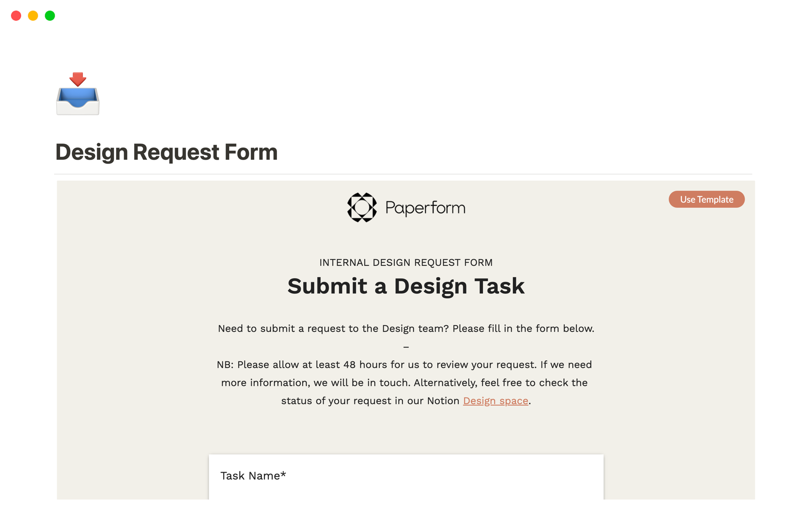Click the Paperform wordmark next to the logo
The image size is (812, 508).
point(424,207)
